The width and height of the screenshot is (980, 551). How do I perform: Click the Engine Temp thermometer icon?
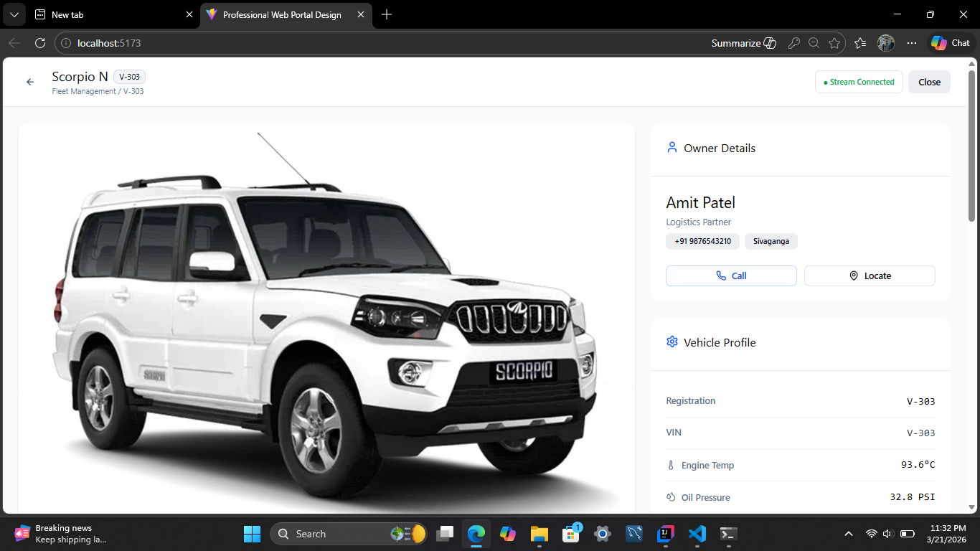tap(671, 466)
